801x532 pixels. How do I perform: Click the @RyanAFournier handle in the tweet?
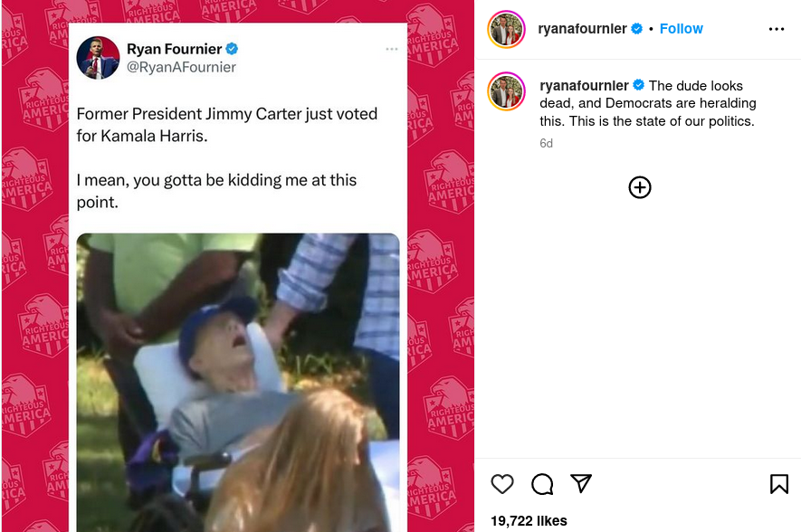181,67
